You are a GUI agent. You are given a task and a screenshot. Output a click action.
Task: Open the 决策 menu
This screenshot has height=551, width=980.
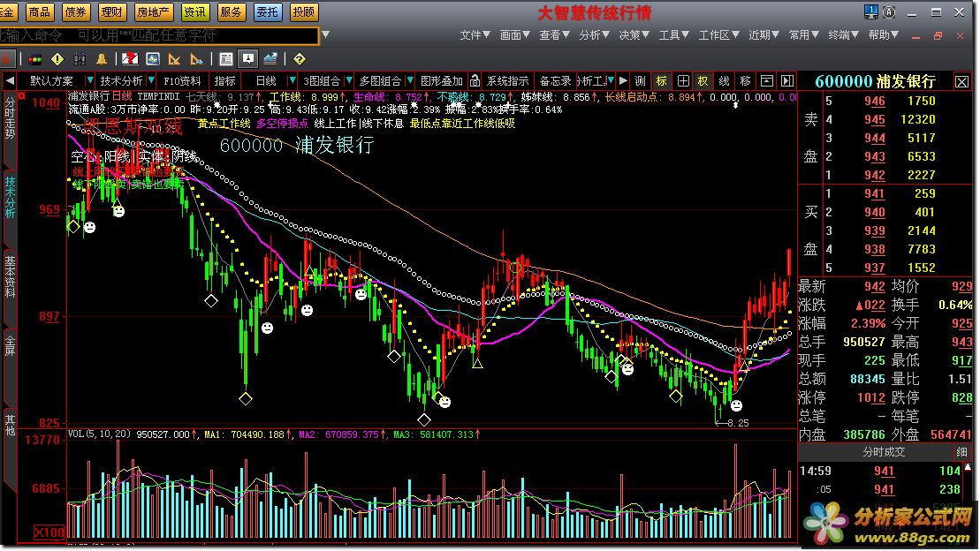pos(634,35)
